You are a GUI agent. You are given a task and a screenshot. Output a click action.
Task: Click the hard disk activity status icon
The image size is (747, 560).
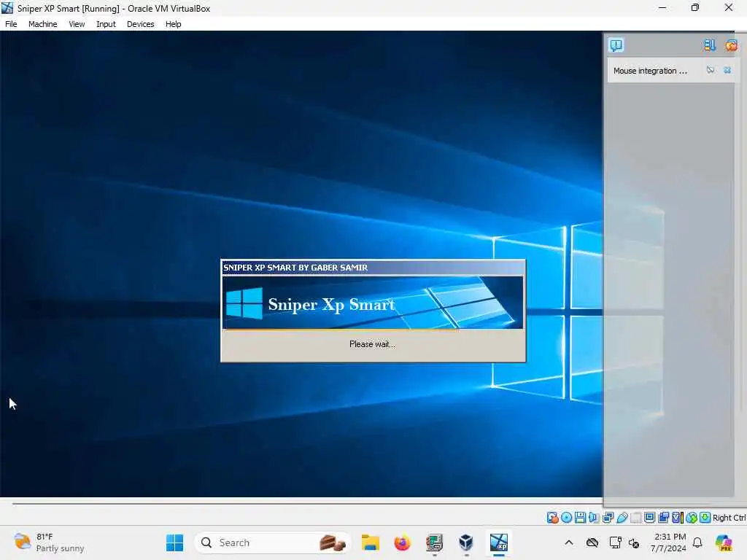(x=553, y=518)
